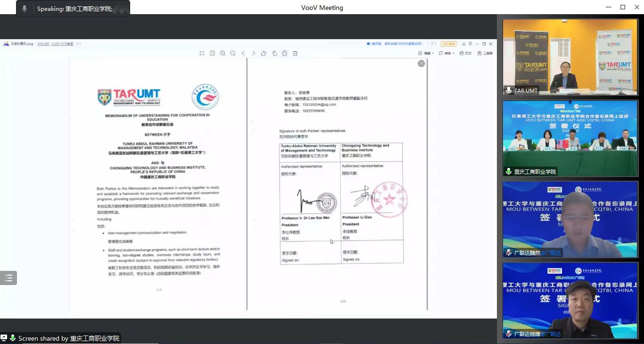Click 重庆工商职业学院 tile microphone status icon
Image resolution: width=644 pixels, height=344 pixels.
point(509,171)
